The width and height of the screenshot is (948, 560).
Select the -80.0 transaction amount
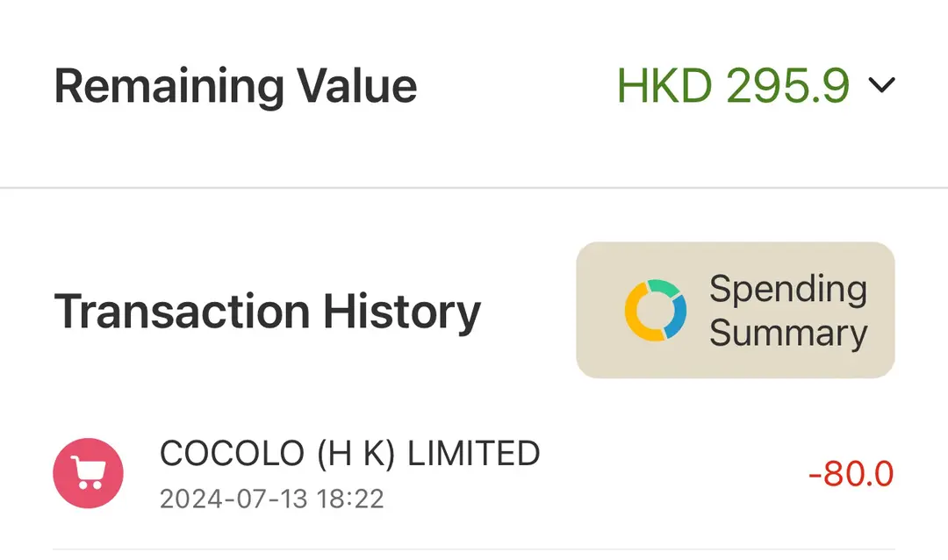(x=851, y=473)
